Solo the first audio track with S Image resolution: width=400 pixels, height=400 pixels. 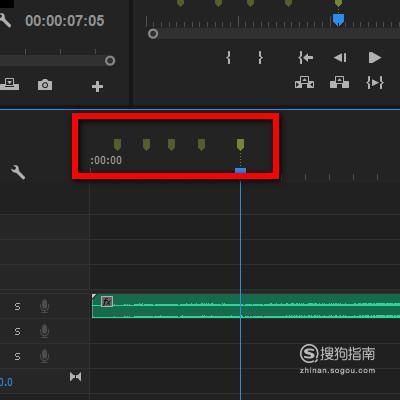pyautogui.click(x=17, y=306)
